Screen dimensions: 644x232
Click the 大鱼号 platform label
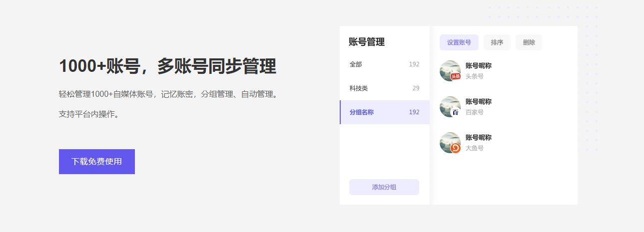475,148
